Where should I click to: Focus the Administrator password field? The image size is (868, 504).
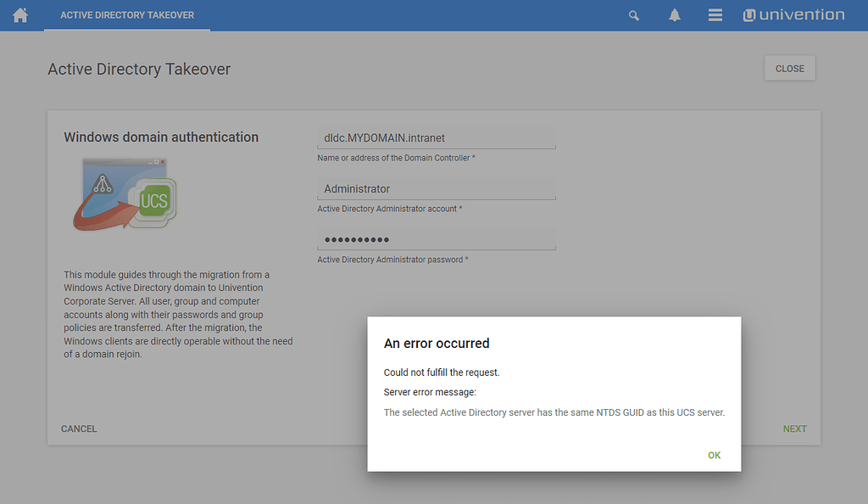[x=437, y=238]
